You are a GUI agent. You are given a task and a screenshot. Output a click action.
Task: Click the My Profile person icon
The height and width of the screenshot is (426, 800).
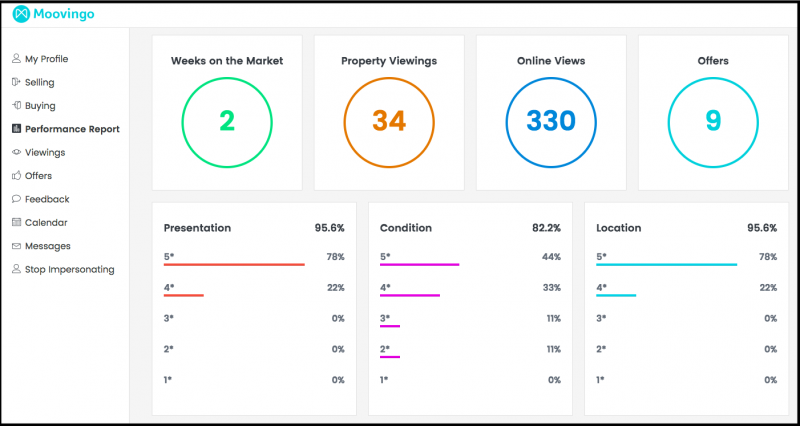(x=16, y=59)
